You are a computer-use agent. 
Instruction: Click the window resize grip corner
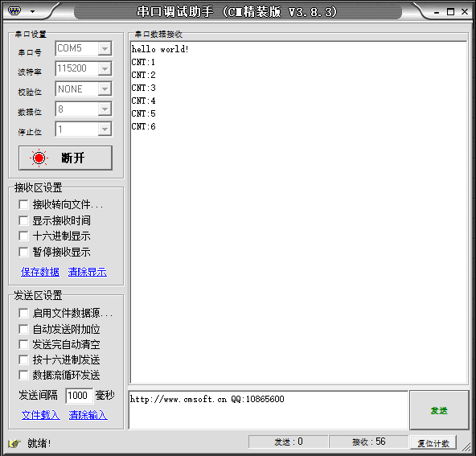[466, 446]
